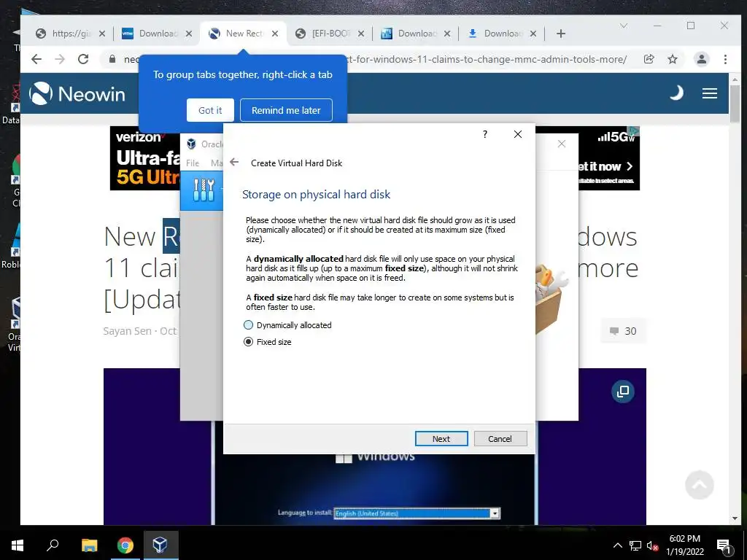The height and width of the screenshot is (560, 747).
Task: Click the VirtualBox Tools icon
Action: click(x=204, y=190)
